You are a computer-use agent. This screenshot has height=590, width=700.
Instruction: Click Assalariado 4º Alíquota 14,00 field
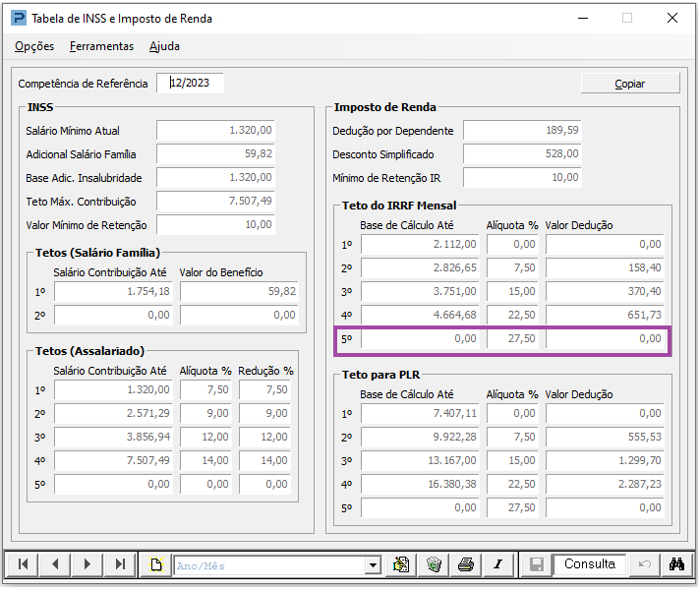click(x=205, y=461)
